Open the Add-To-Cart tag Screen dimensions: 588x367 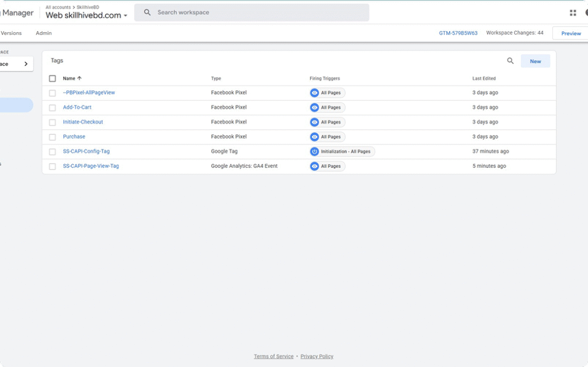[x=77, y=107]
